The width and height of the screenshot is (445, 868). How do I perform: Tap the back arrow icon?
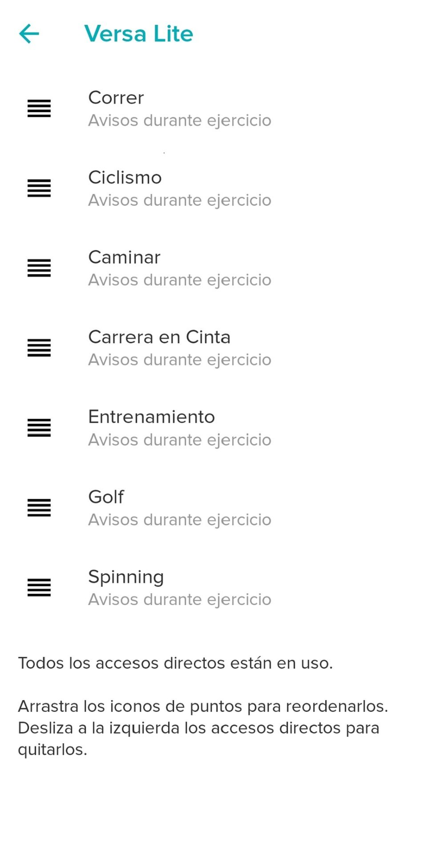29,34
